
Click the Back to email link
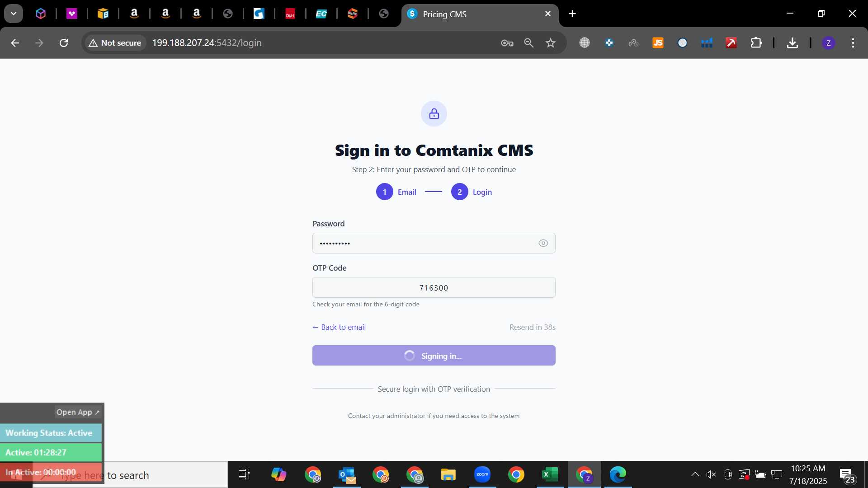[x=339, y=327]
